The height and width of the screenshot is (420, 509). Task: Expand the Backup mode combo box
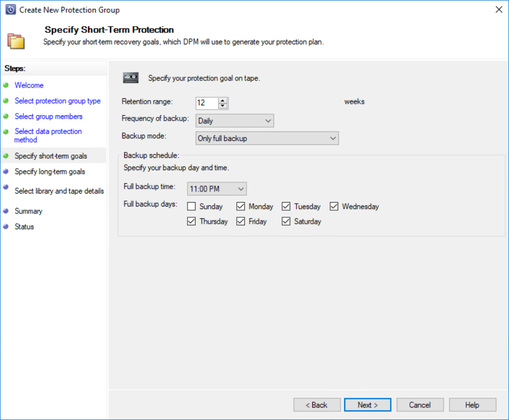click(x=267, y=138)
